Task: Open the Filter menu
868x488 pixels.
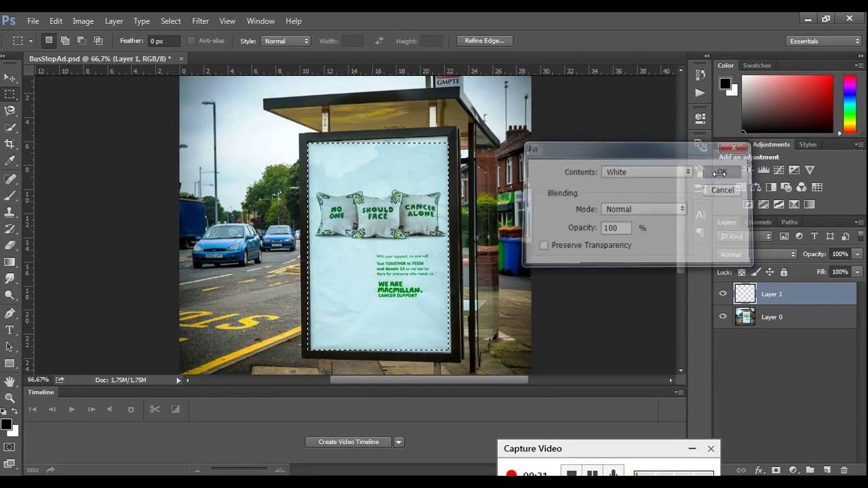Action: (x=200, y=21)
